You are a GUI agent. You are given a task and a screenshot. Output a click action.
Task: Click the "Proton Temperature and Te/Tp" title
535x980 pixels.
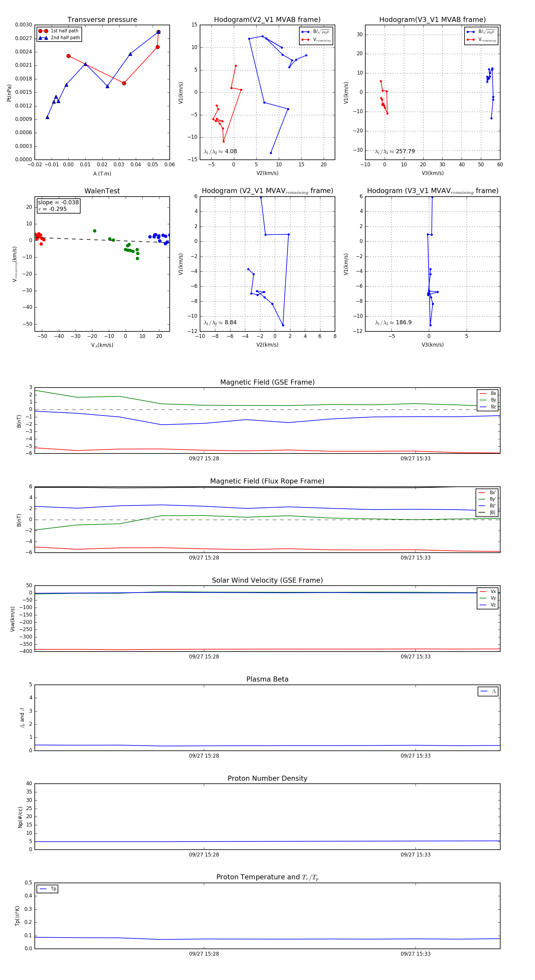click(267, 877)
